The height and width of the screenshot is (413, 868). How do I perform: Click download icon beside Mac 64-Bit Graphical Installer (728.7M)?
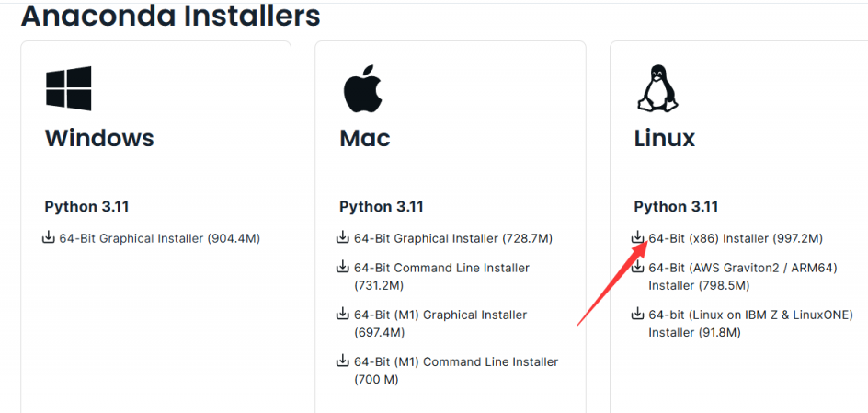pos(344,238)
